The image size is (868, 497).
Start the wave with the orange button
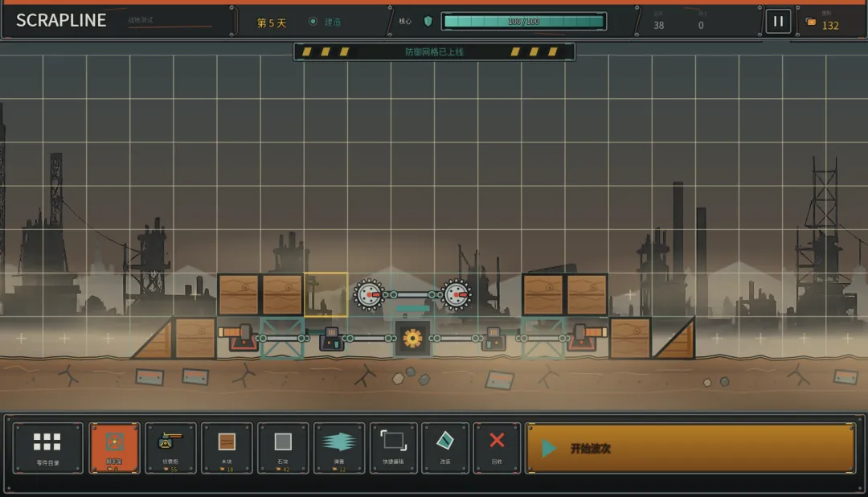point(690,448)
